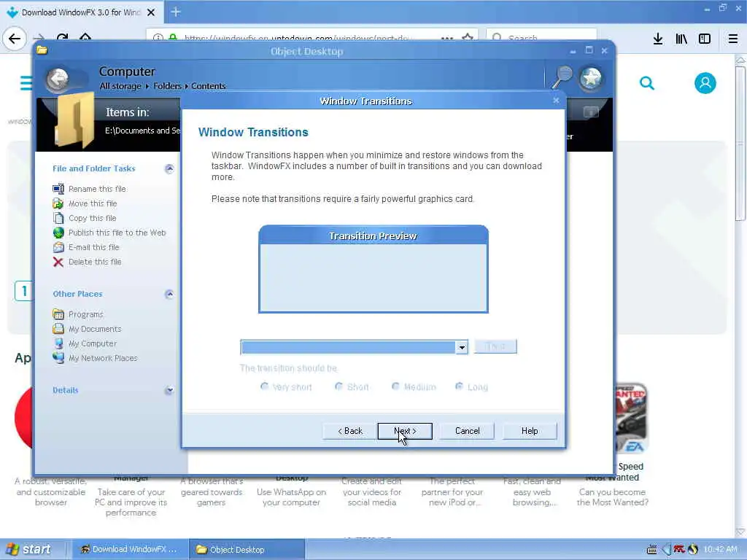Click the My Computer icon
Screen dimensions: 747x560
coord(58,343)
